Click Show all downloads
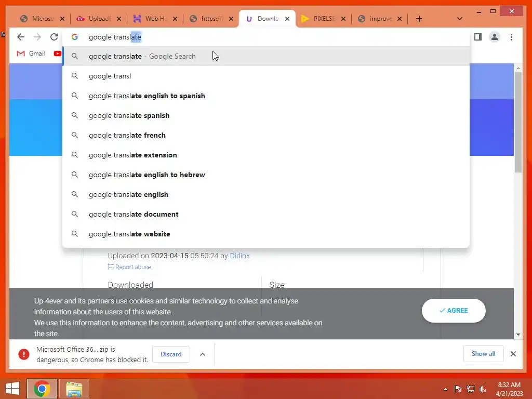This screenshot has height=399, width=532. (484, 354)
